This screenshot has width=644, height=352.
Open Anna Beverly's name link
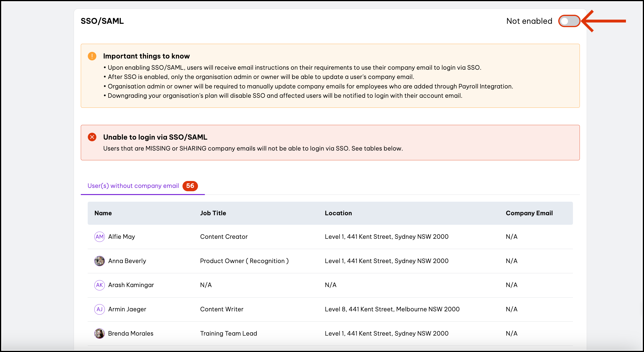pyautogui.click(x=127, y=261)
